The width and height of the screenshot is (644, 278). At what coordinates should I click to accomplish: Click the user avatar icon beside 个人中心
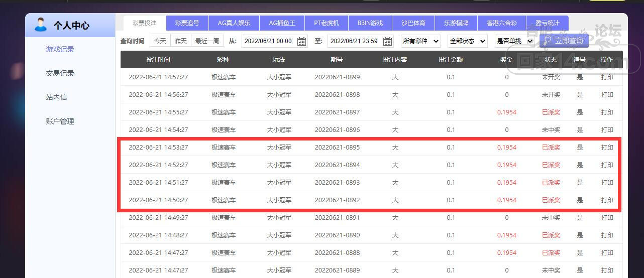41,25
